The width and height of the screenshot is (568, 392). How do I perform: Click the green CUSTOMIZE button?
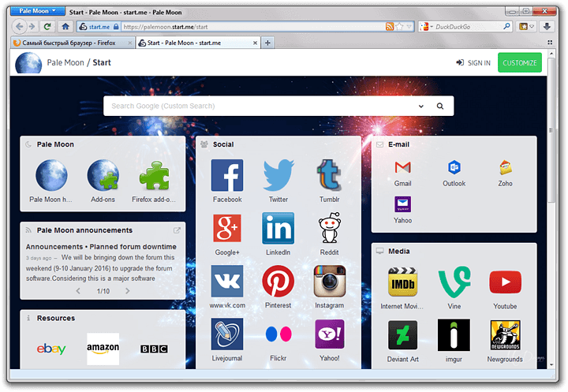click(x=520, y=62)
